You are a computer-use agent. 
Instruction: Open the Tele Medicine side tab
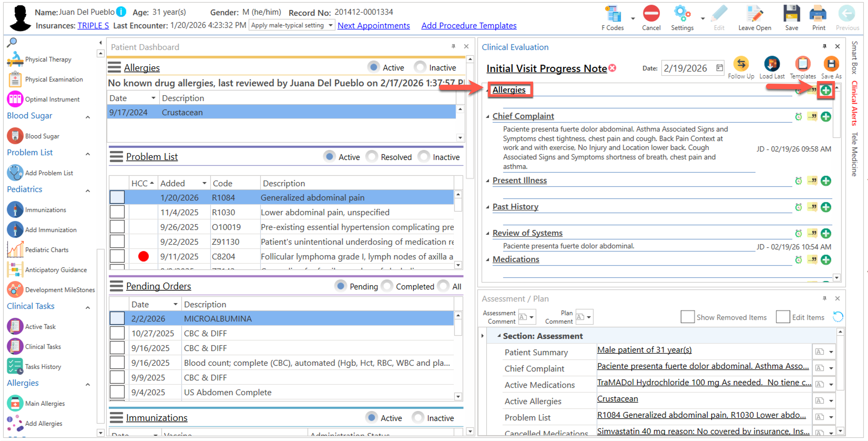[x=855, y=154]
